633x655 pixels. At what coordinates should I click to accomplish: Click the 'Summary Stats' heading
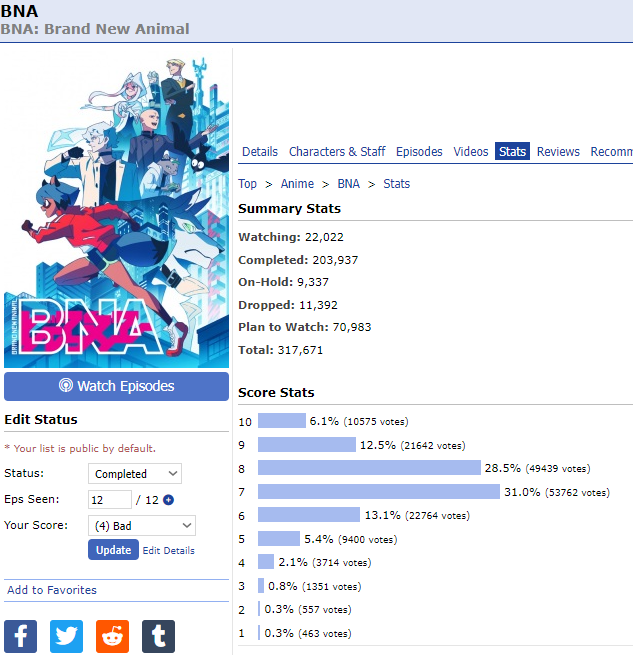click(290, 208)
